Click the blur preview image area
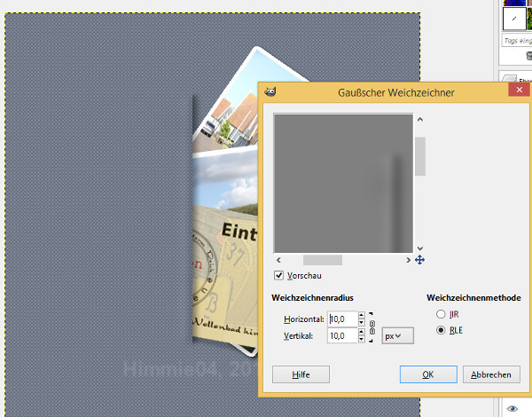 click(x=343, y=183)
